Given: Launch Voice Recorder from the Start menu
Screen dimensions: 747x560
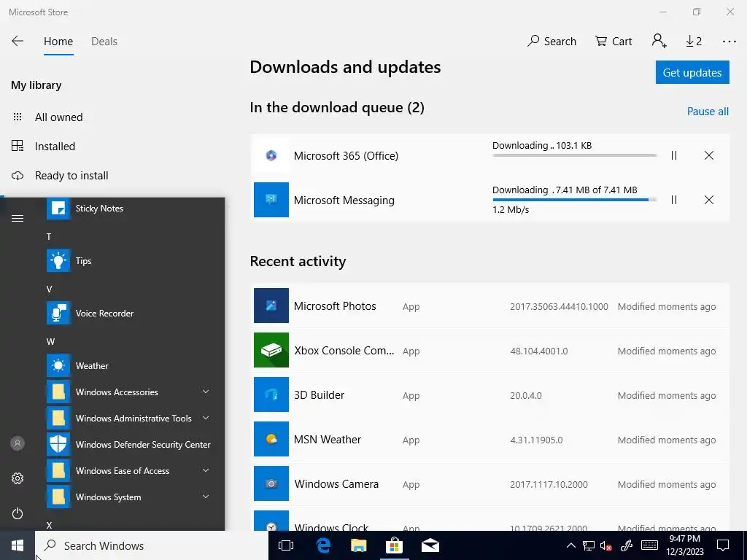Looking at the screenshot, I should click(x=128, y=313).
